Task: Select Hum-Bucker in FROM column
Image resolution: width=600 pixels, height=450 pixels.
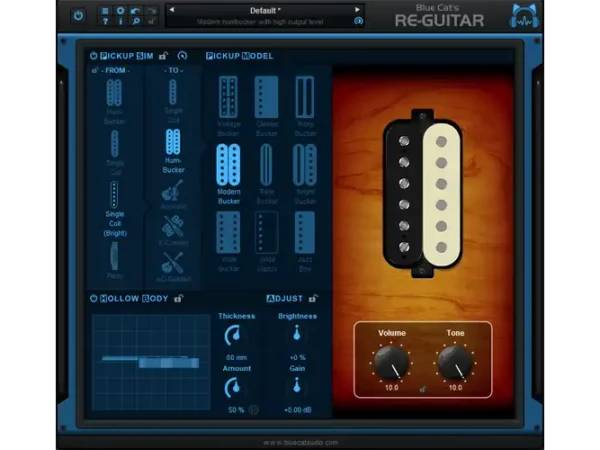Action: [x=114, y=101]
